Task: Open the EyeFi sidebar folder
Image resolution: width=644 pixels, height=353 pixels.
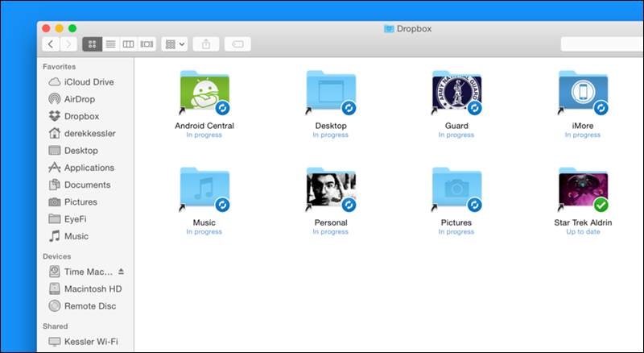Action: click(x=68, y=219)
